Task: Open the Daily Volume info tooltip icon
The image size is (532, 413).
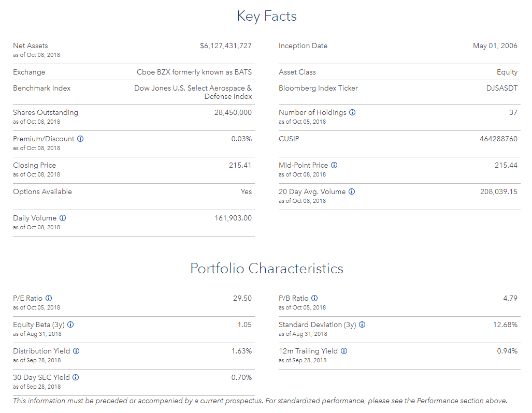Action: (63, 218)
